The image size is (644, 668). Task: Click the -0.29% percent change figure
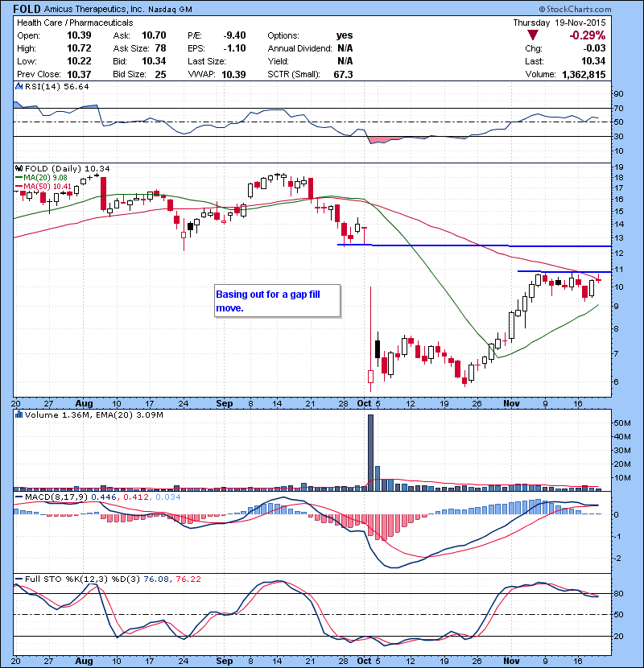pos(588,35)
